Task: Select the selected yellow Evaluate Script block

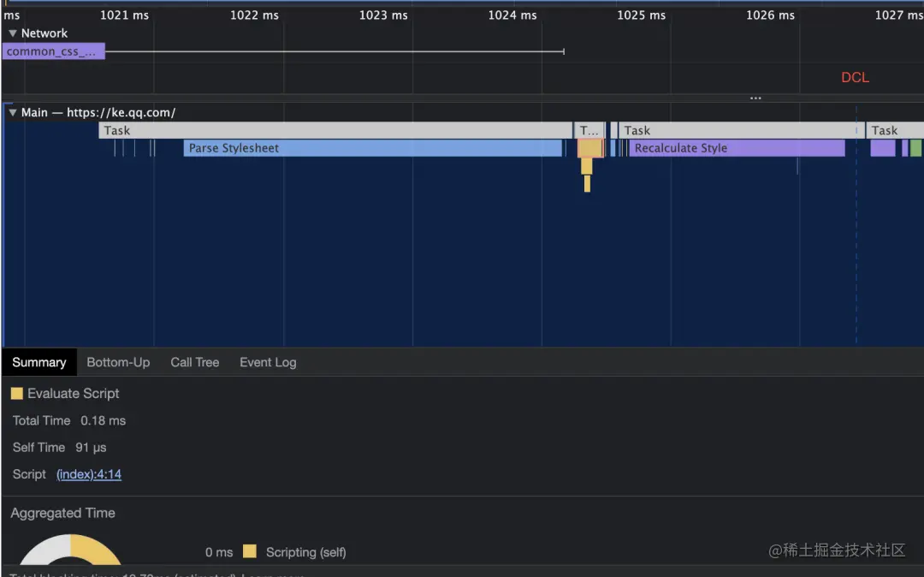Action: [589, 148]
